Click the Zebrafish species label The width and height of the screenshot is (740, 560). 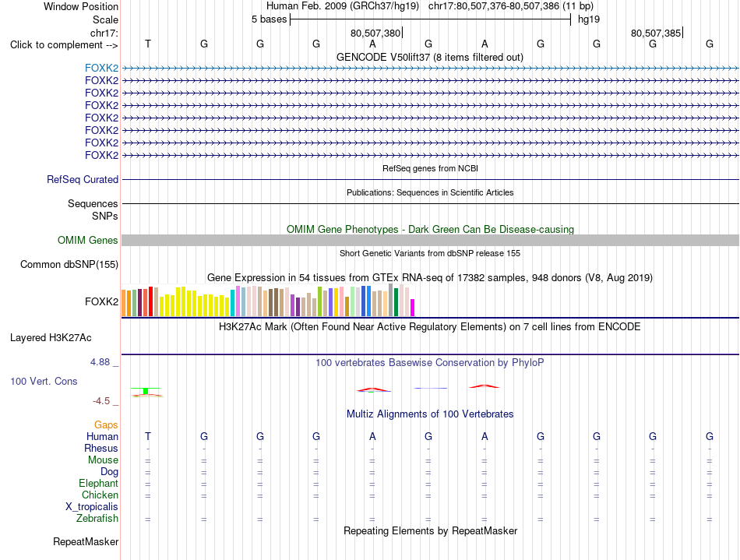pos(97,518)
